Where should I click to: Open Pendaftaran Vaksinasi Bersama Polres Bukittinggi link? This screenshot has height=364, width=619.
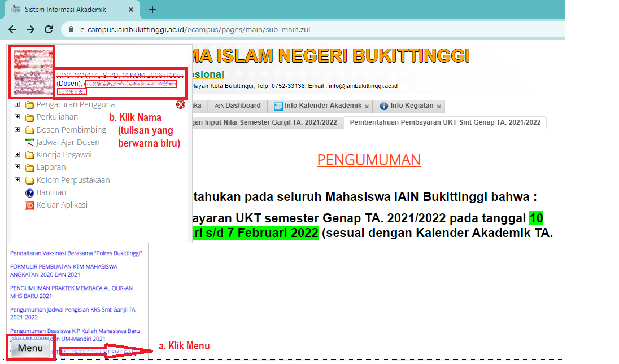[76, 253]
